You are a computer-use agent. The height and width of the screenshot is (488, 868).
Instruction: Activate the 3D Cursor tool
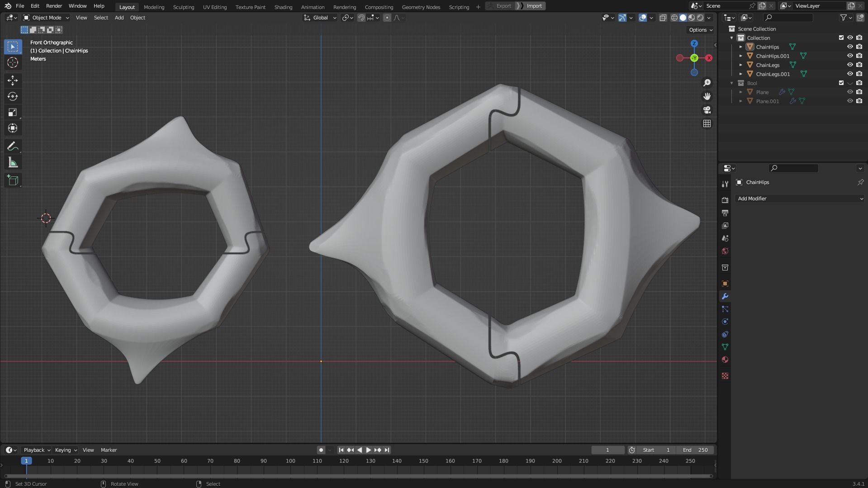(x=13, y=62)
